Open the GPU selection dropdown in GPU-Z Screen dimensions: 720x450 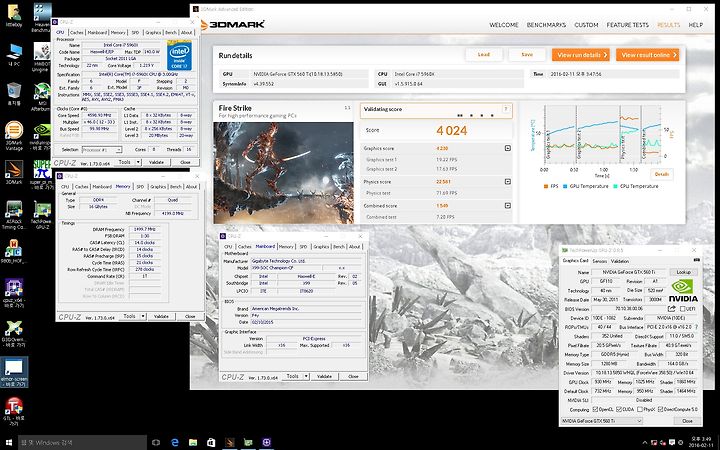(x=602, y=421)
